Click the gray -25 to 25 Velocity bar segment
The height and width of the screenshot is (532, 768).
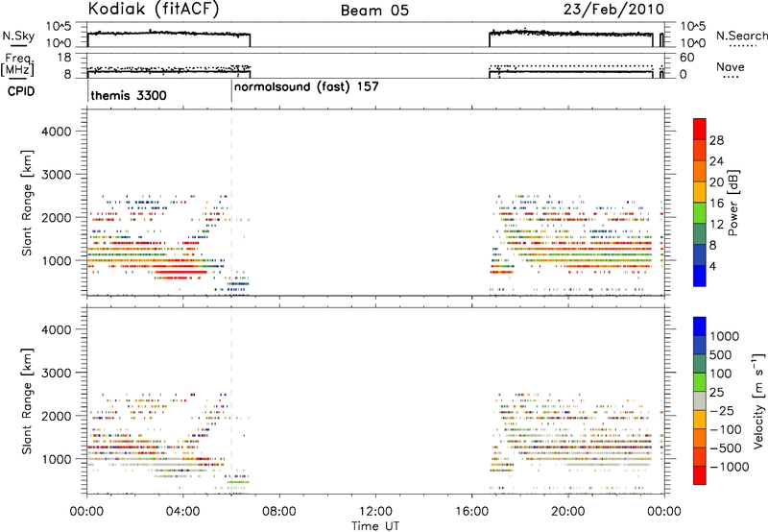(x=700, y=401)
